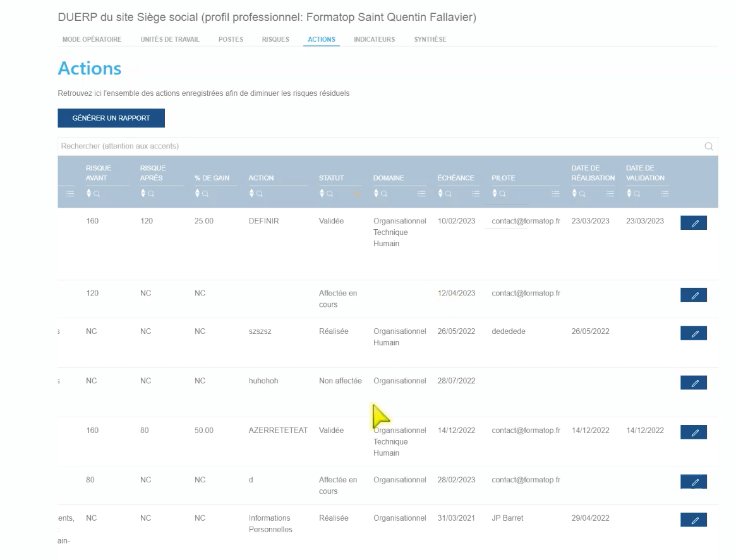This screenshot has width=736, height=560.
Task: Edit the action due 28/02/2023
Action: point(694,482)
